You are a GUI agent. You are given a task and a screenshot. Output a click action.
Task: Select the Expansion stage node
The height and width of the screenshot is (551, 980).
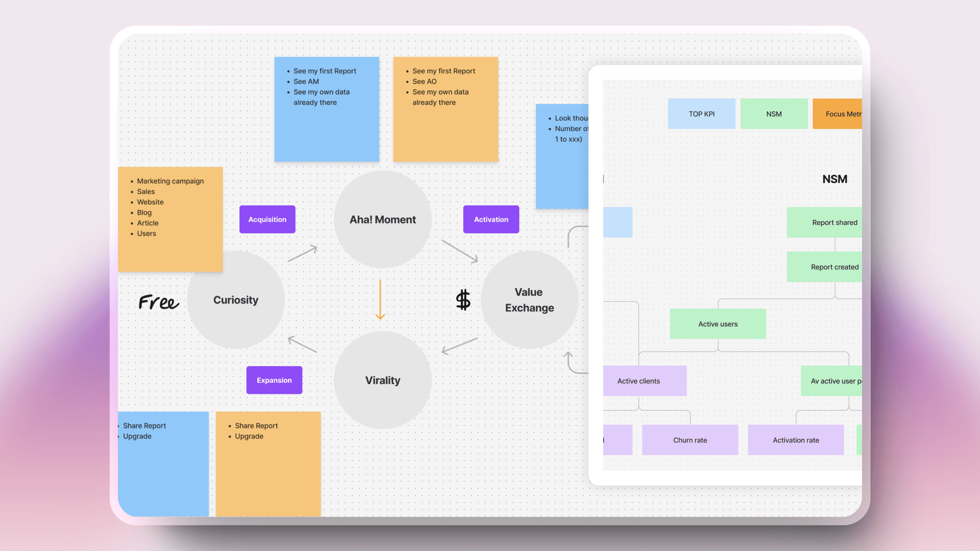pyautogui.click(x=274, y=379)
